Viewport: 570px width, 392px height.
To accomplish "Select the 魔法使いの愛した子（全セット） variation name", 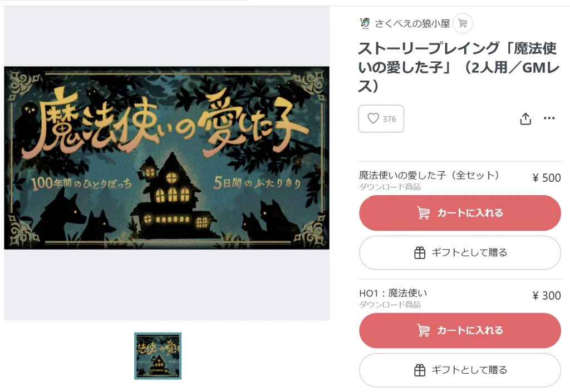I will pos(429,175).
